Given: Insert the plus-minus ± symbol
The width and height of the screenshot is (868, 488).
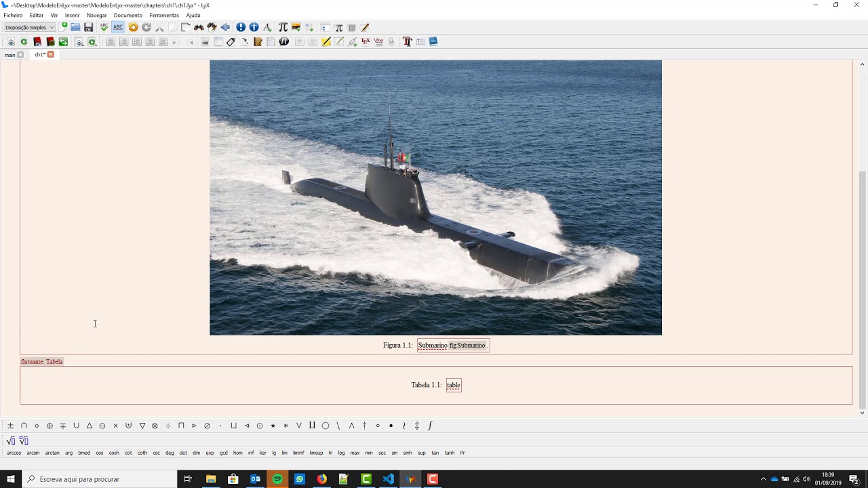Looking at the screenshot, I should pyautogui.click(x=10, y=426).
